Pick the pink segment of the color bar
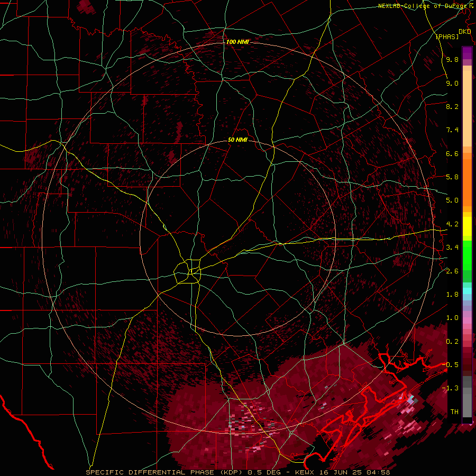 click(x=467, y=321)
